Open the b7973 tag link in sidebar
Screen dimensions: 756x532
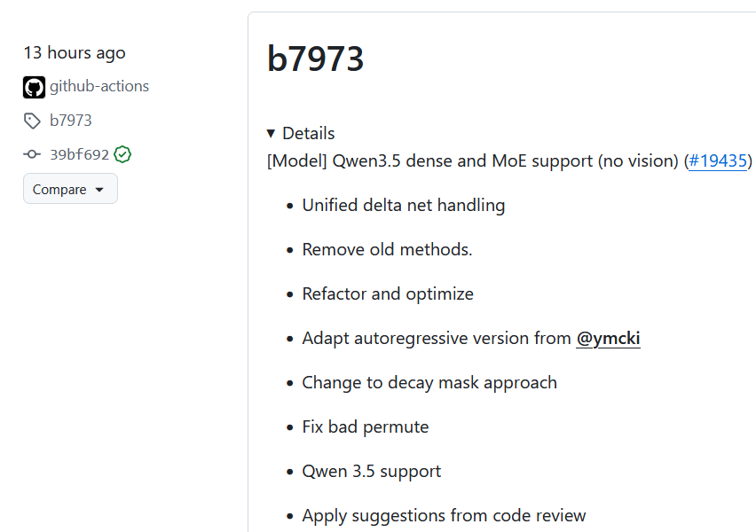[x=71, y=121]
